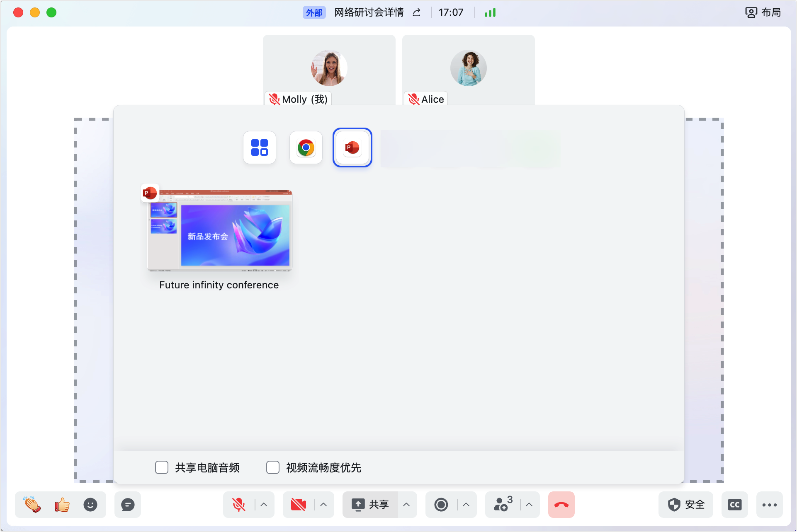Screen dimensions: 797x532
Task: Click Alice's muted microphone icon
Action: pos(414,99)
